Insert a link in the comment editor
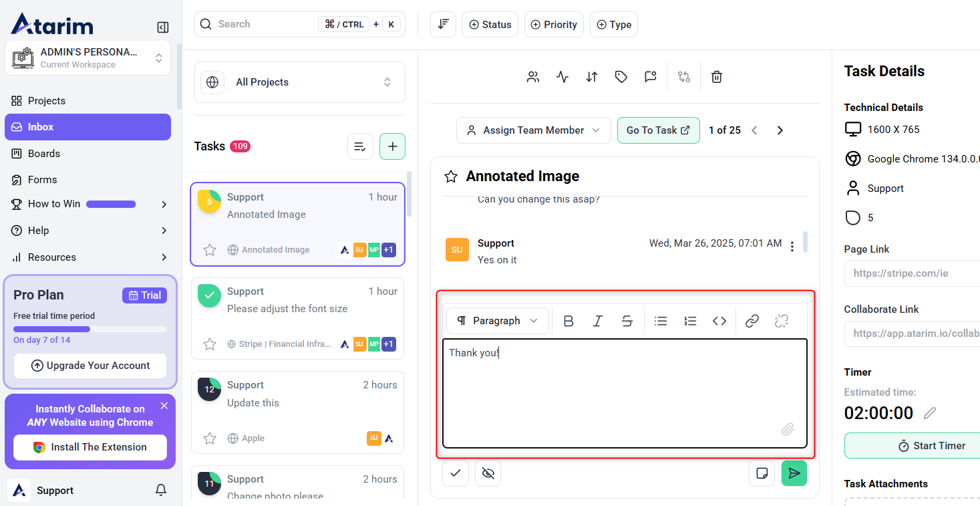Image resolution: width=980 pixels, height=506 pixels. click(752, 321)
